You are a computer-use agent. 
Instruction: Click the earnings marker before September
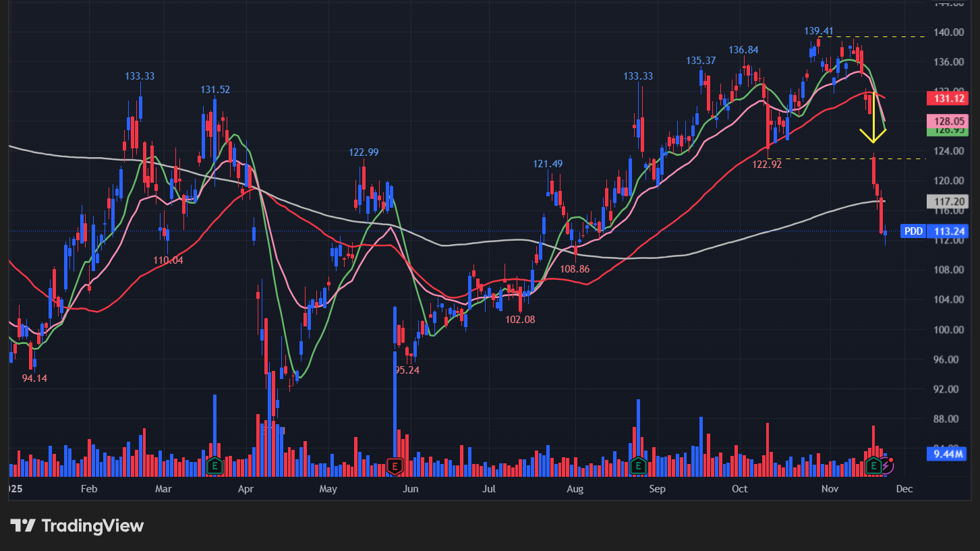(638, 465)
